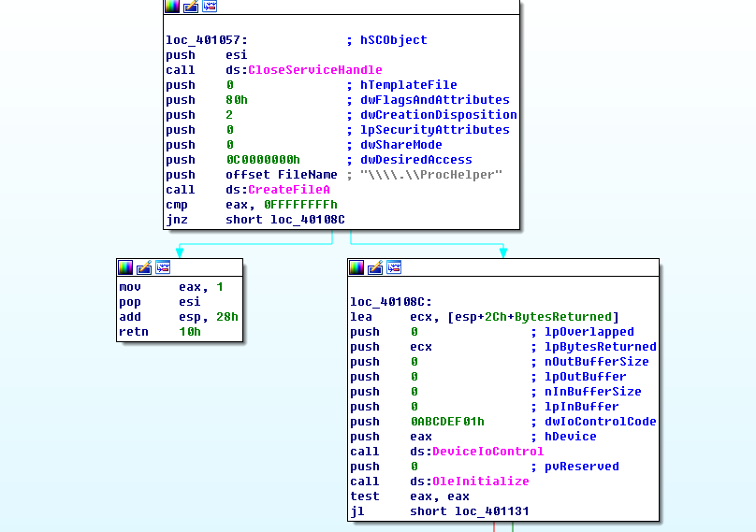The height and width of the screenshot is (532, 756).
Task: Click the dwIoControlCode comment
Action: [601, 422]
